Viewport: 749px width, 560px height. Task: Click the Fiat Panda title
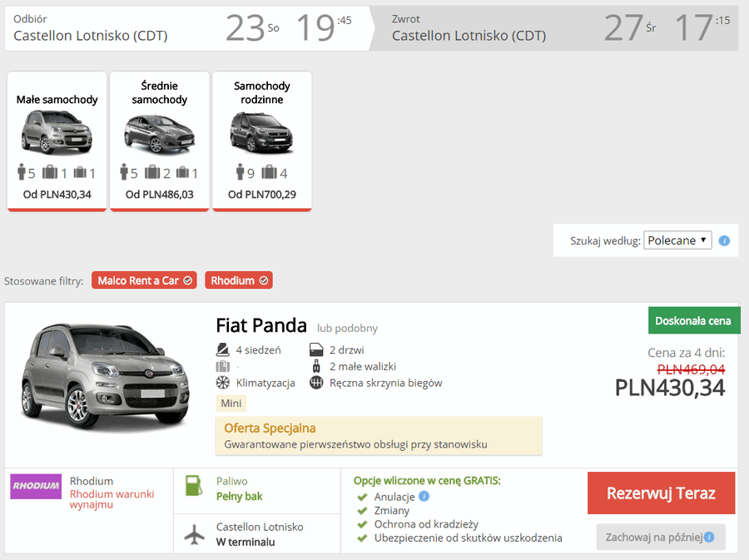point(261,325)
